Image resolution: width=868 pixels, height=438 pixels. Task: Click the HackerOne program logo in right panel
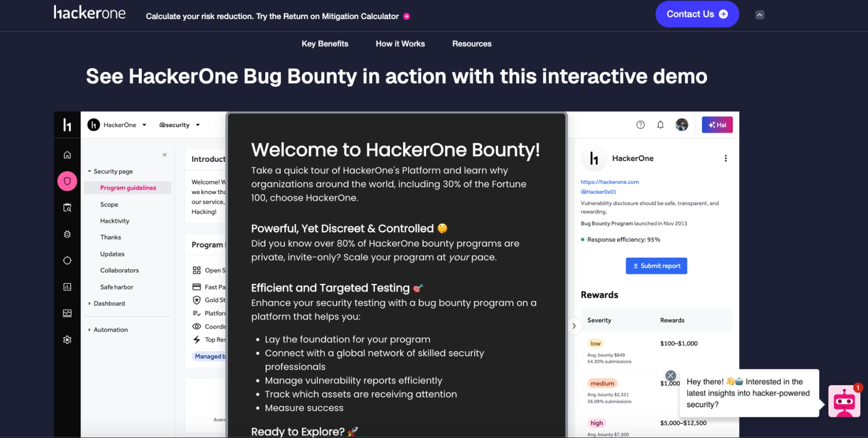click(594, 158)
